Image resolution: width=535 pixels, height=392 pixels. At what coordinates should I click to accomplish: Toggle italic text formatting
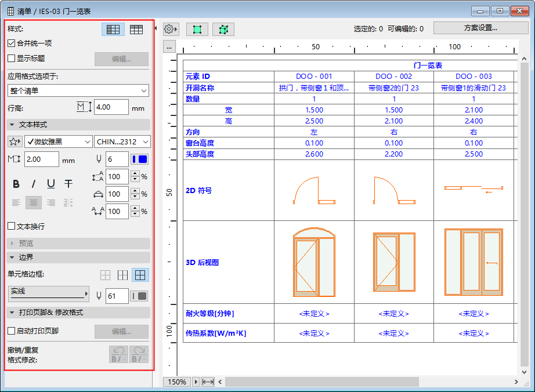click(34, 184)
